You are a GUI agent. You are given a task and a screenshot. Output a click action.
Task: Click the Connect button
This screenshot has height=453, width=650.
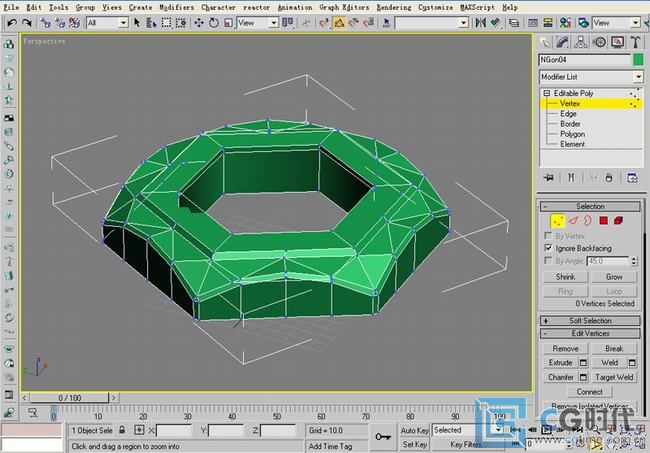pyautogui.click(x=589, y=392)
